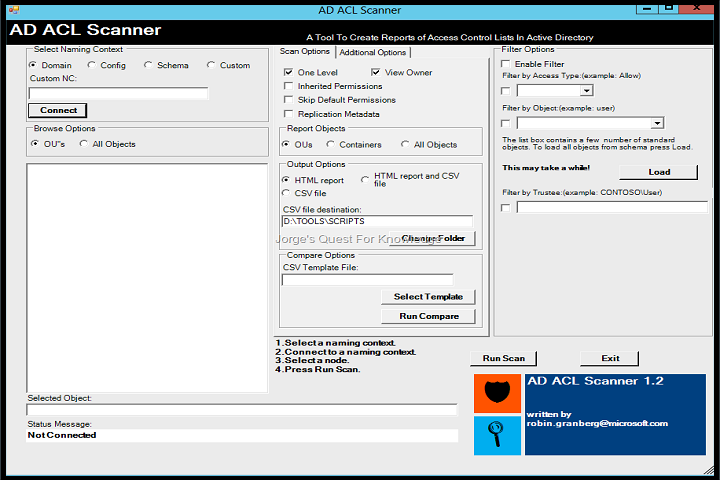This screenshot has width=720, height=480.
Task: Click the Custom NC text field
Action: click(x=118, y=93)
